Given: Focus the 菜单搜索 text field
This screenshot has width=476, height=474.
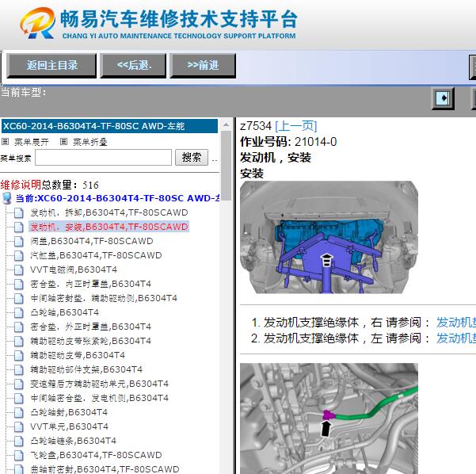Looking at the screenshot, I should (103, 158).
